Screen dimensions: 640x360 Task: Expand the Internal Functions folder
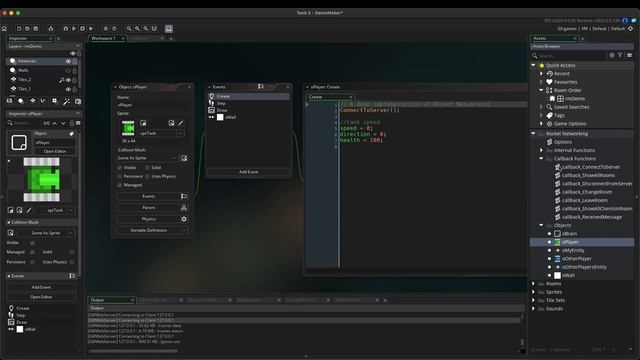pyautogui.click(x=541, y=150)
